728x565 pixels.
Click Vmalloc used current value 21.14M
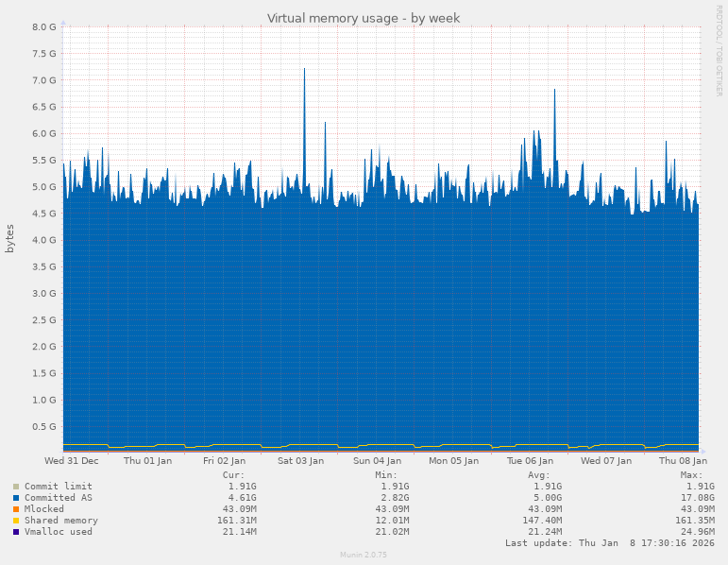[x=239, y=531]
